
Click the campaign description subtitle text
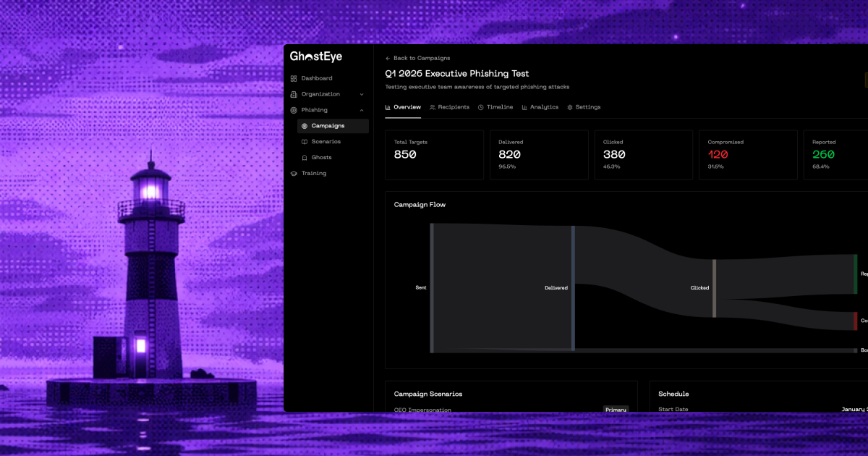[477, 87]
